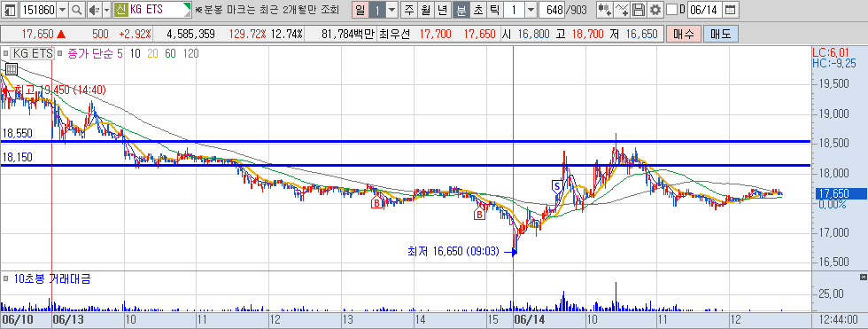Toggle the chart data table grid icon
The width and height of the screenshot is (868, 329).
coord(11,69)
